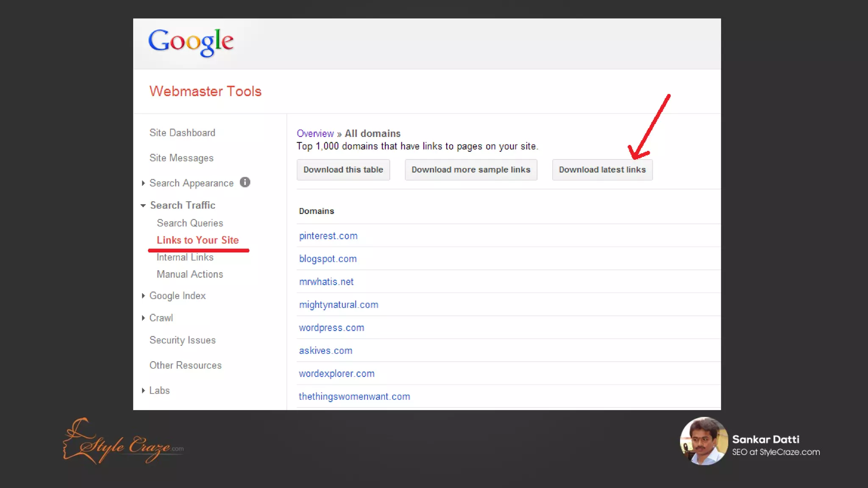868x488 pixels.
Task: Click the Google logo
Action: point(191,42)
